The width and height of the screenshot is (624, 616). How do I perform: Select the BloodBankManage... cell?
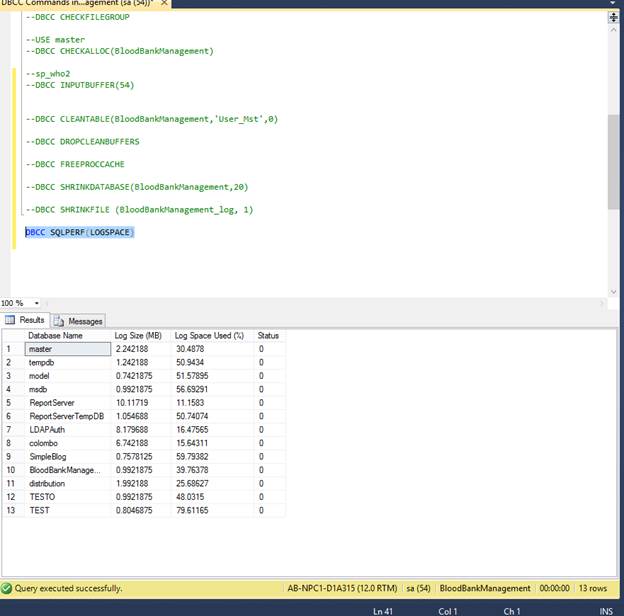pos(68,470)
